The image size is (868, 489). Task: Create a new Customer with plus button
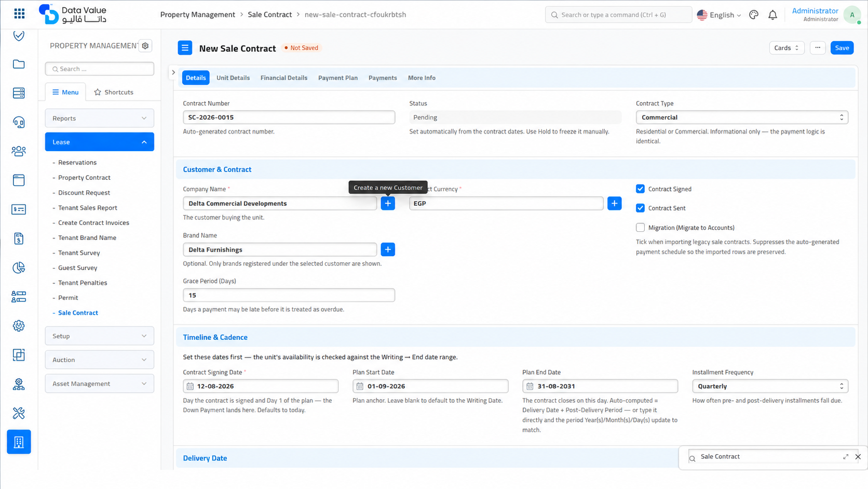388,203
